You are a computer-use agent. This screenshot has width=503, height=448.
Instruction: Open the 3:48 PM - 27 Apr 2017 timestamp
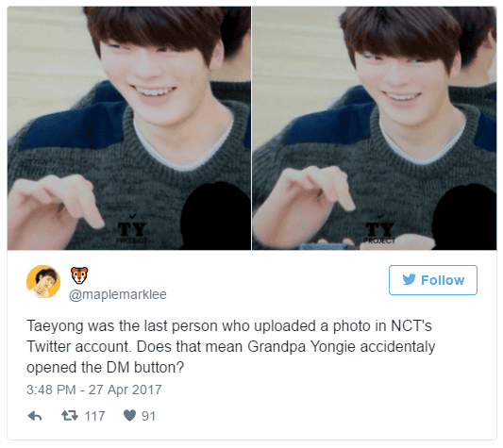(x=94, y=390)
